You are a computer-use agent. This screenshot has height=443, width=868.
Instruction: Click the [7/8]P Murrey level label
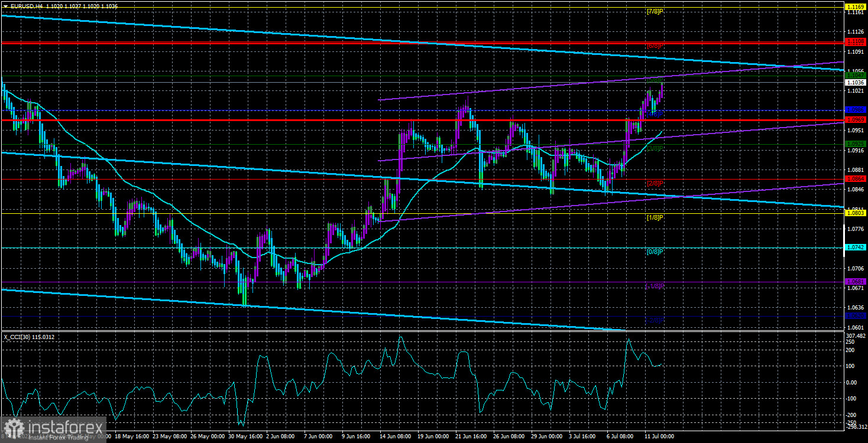pyautogui.click(x=654, y=11)
